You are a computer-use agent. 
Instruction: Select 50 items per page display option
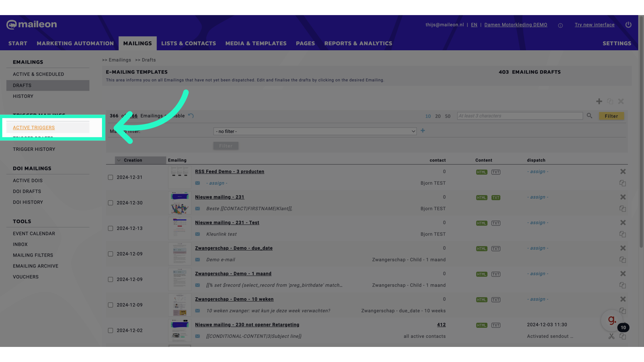(448, 116)
